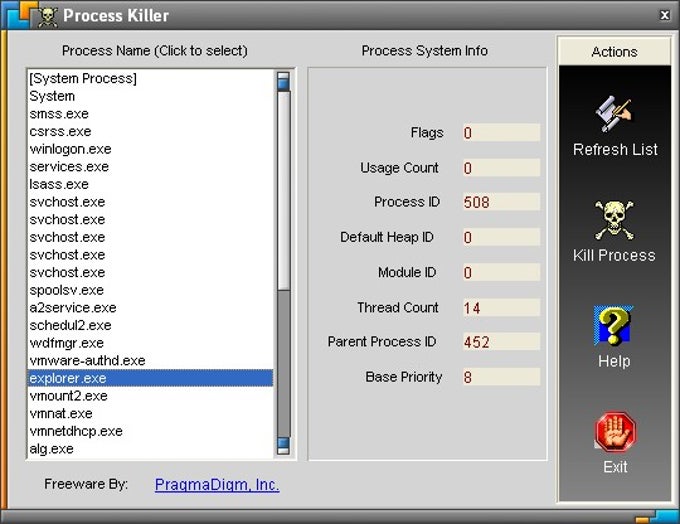The image size is (680, 524).
Task: Select the highlighted explorer.exe process
Action: (x=150, y=378)
